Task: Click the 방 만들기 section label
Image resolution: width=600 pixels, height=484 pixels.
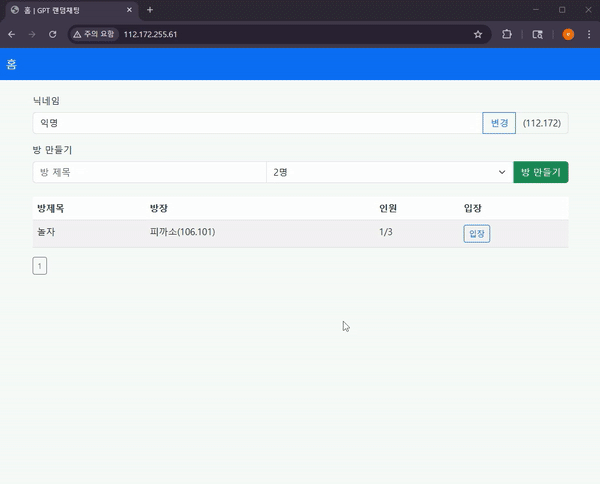Action: 52,150
